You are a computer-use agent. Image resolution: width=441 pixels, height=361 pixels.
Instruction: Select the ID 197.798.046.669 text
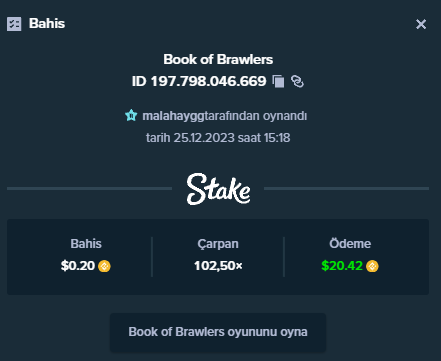pyautogui.click(x=199, y=81)
